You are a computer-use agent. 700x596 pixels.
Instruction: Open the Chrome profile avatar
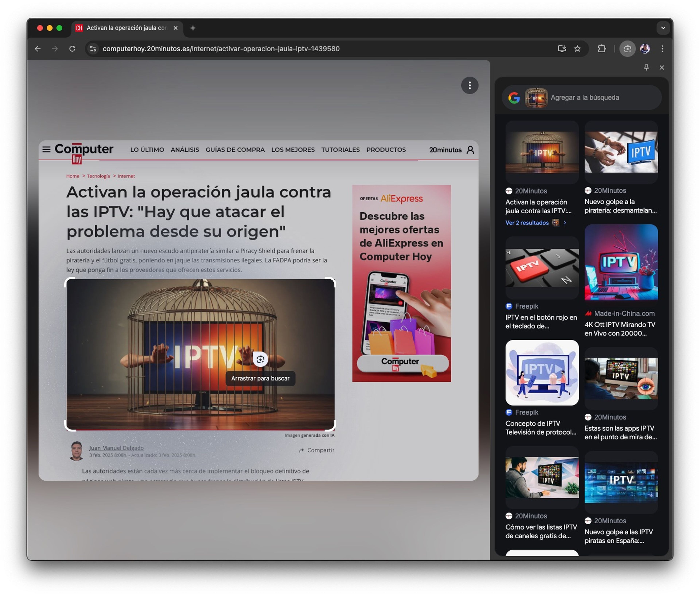coord(645,49)
